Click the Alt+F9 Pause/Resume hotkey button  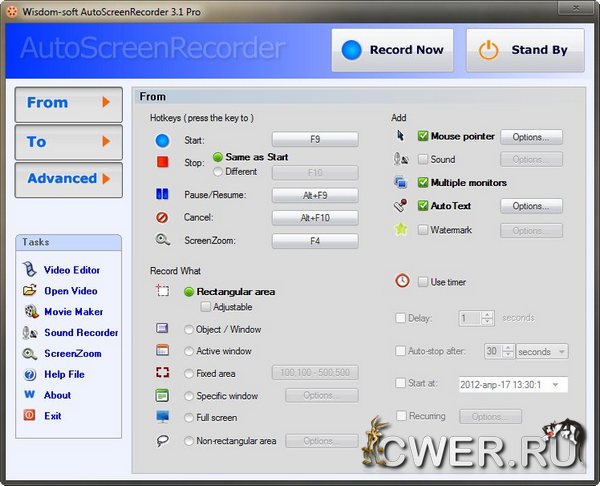point(315,196)
